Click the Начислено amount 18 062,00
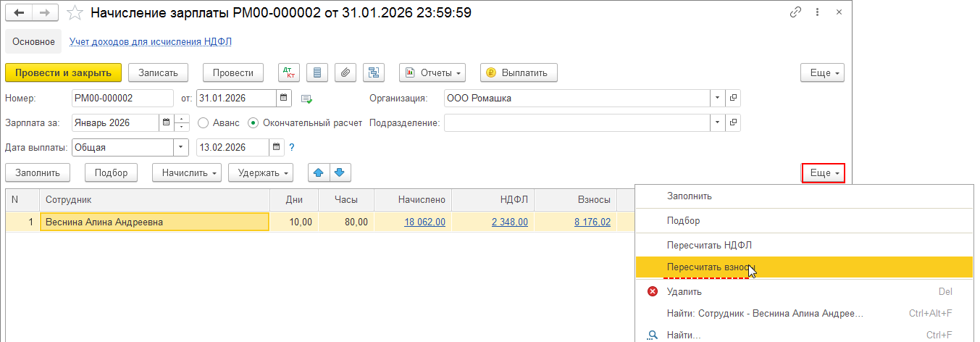The image size is (980, 342). point(424,222)
